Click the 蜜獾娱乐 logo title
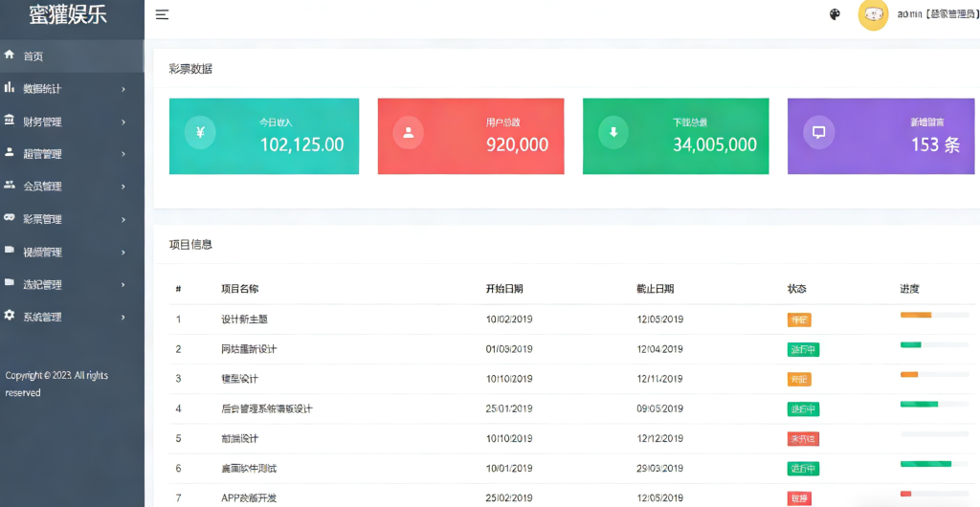Viewport: 980px width, 507px height. (x=68, y=15)
